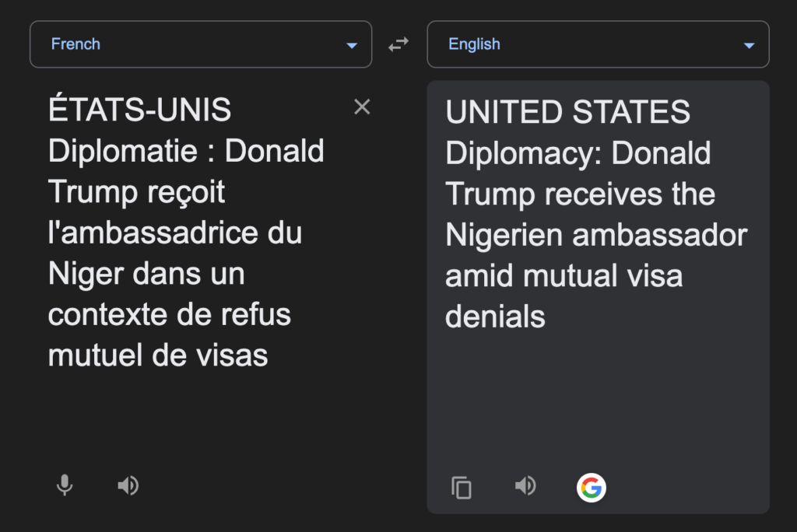Click the ÉTATS-UNIS heading in the source text
Screen dimensions: 797x532
tap(139, 110)
